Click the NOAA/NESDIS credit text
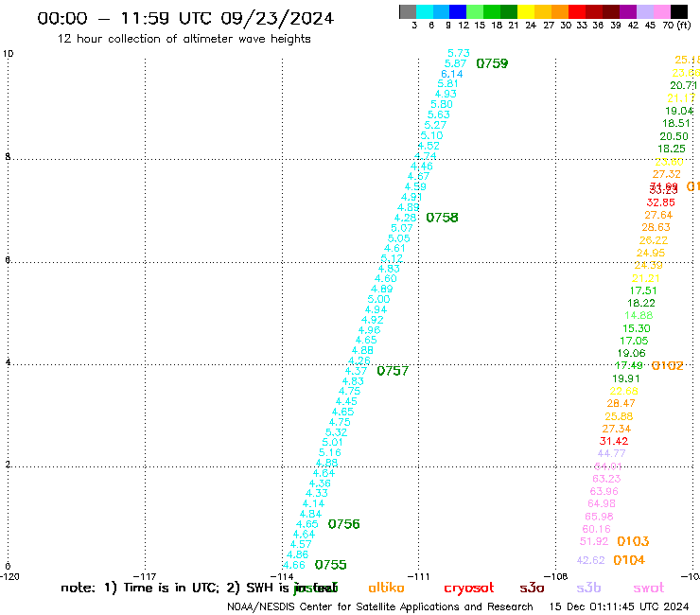Screen dimensions: 700x615 click(x=380, y=607)
